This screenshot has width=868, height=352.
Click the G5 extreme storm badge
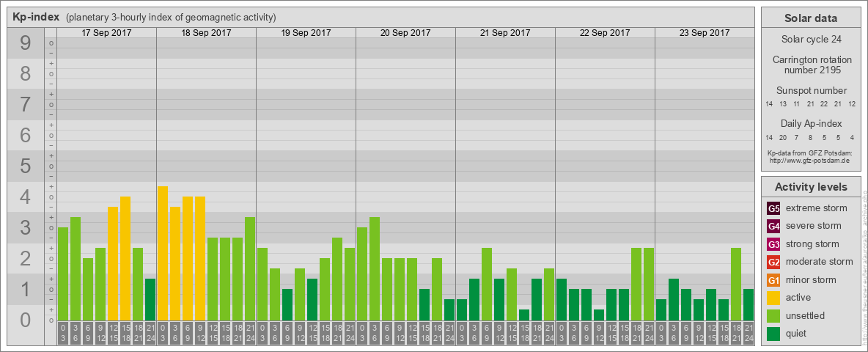click(773, 208)
